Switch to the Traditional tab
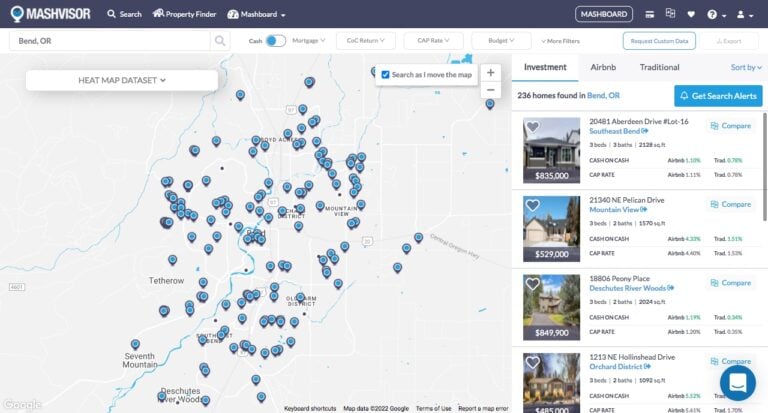This screenshot has width=768, height=413. (x=659, y=67)
